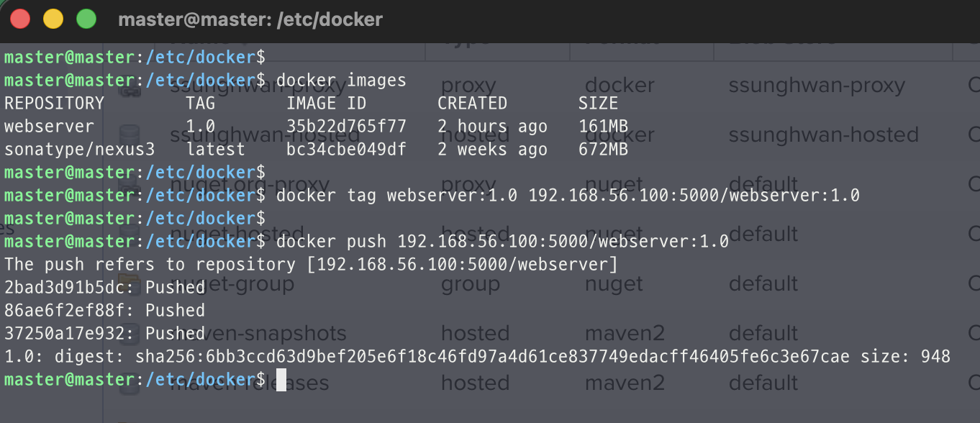Click the 2bad3d91b5dc Pushed layer line
980x423 pixels.
[104, 288]
